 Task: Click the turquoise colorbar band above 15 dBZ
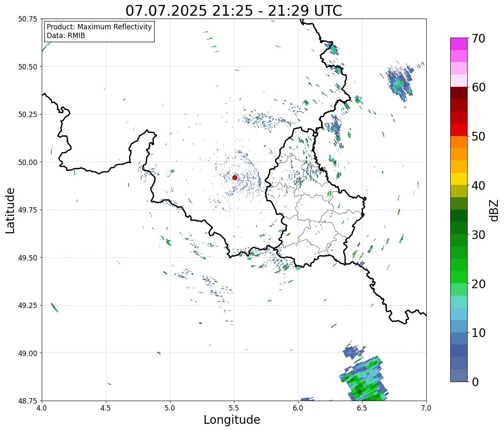pos(459,301)
